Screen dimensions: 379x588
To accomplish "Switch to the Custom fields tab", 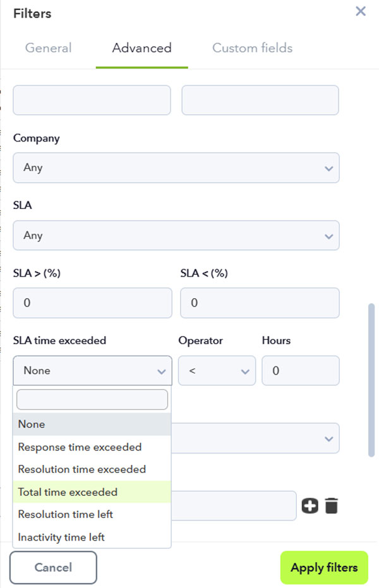I will (251, 48).
